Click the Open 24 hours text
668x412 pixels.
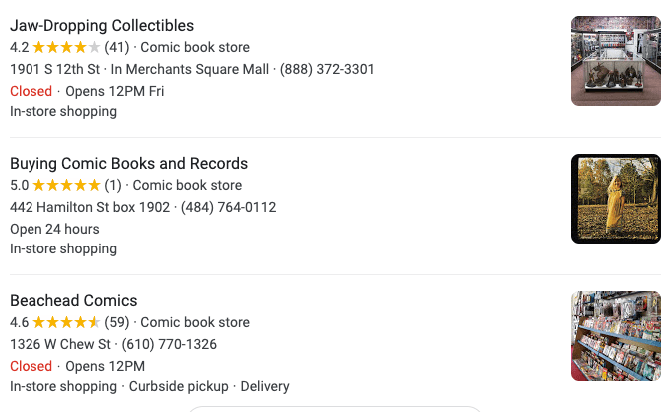coord(55,229)
